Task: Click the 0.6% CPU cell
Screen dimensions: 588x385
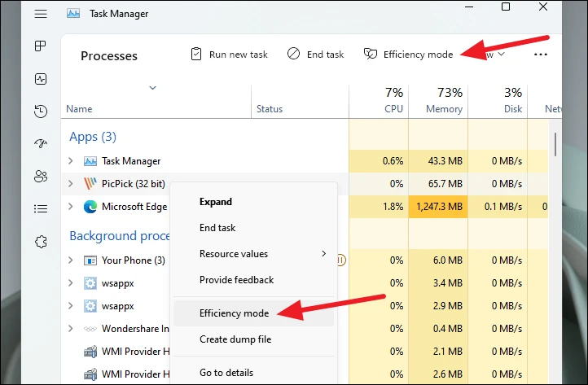Action: coord(379,161)
